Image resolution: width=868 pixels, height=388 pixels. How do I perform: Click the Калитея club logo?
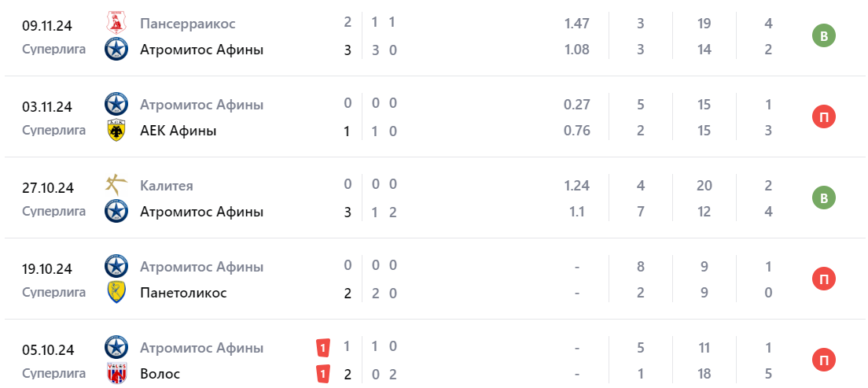[x=116, y=186]
